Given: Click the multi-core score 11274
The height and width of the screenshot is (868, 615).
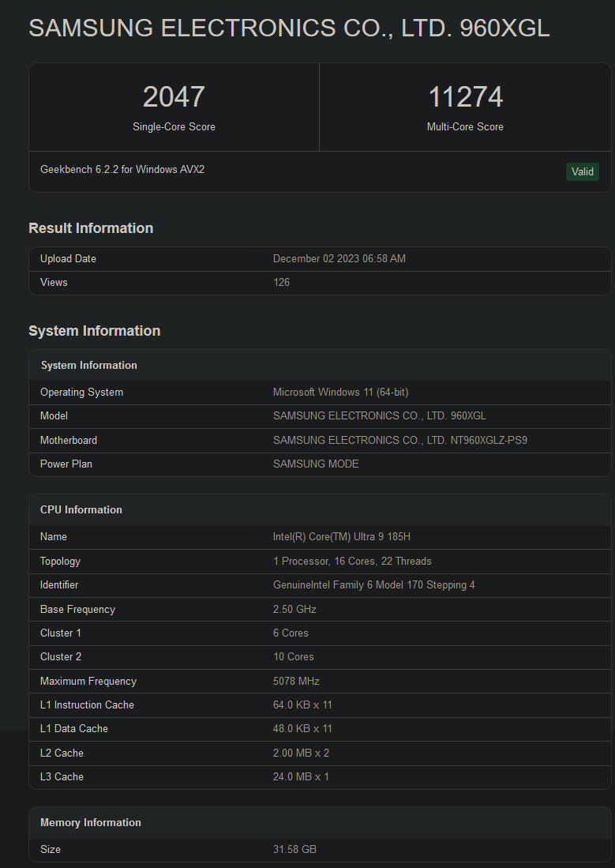Looking at the screenshot, I should (x=466, y=97).
